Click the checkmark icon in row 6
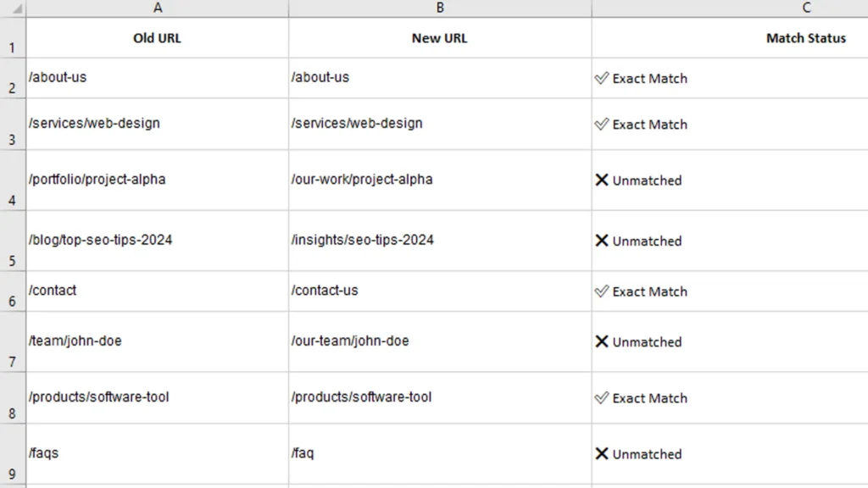Screen dimensions: 868x488 click(602, 291)
